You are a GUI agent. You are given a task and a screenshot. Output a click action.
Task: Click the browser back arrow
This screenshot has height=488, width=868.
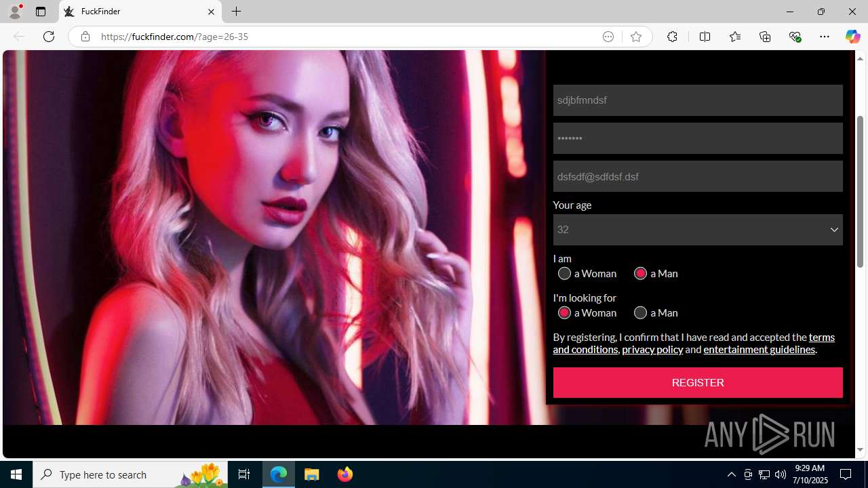click(x=19, y=37)
